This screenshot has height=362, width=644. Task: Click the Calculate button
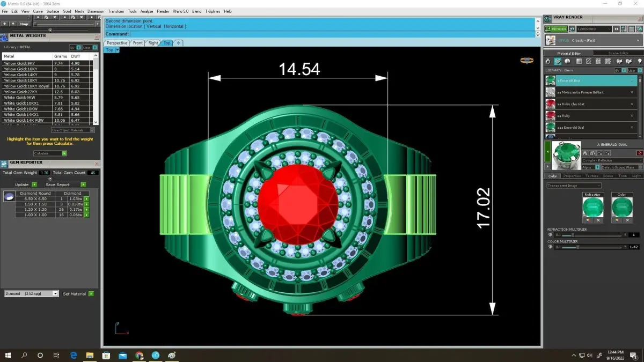click(50, 153)
